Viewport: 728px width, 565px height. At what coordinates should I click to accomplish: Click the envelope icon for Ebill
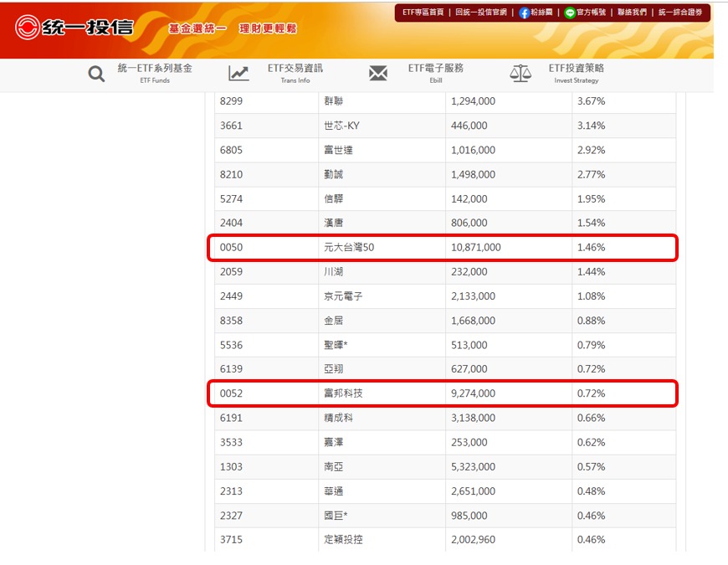pyautogui.click(x=378, y=73)
